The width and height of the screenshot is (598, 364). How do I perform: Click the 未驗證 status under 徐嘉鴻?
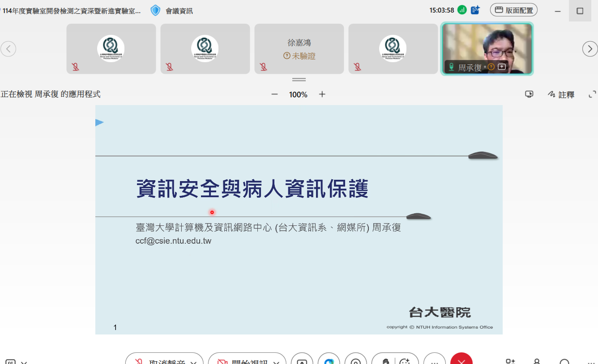(x=299, y=56)
